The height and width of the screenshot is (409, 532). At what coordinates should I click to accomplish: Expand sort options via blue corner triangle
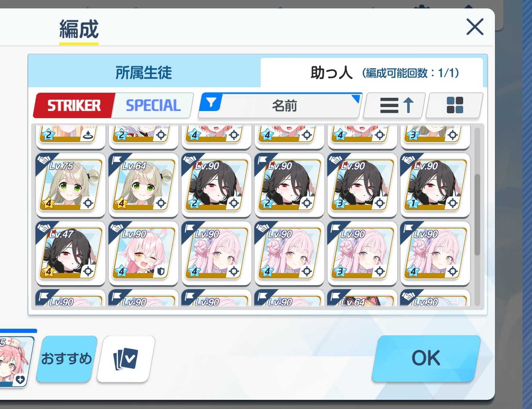click(x=356, y=99)
